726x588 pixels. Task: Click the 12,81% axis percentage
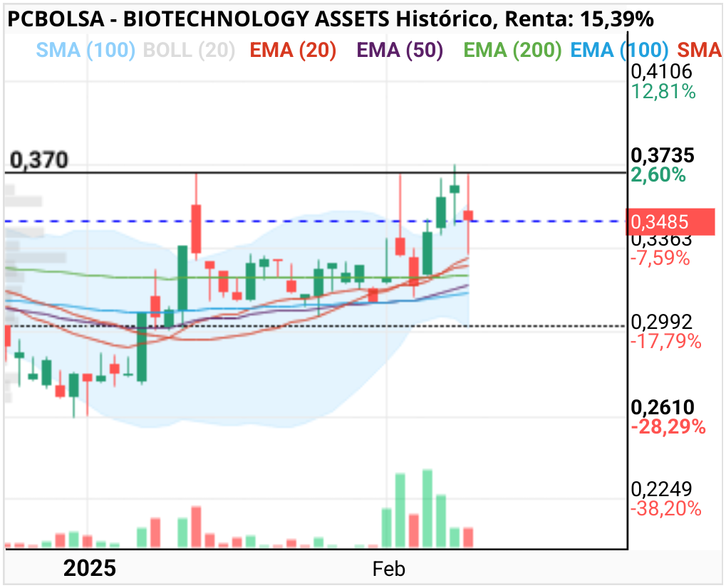(663, 92)
